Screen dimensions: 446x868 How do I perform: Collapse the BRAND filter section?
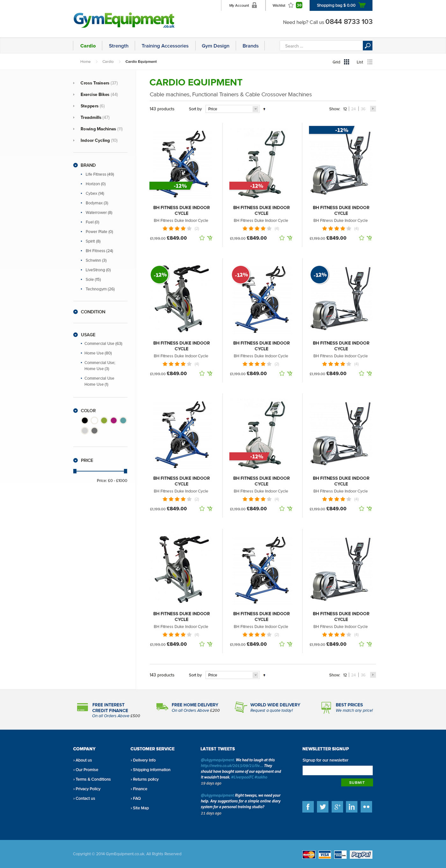pyautogui.click(x=76, y=165)
